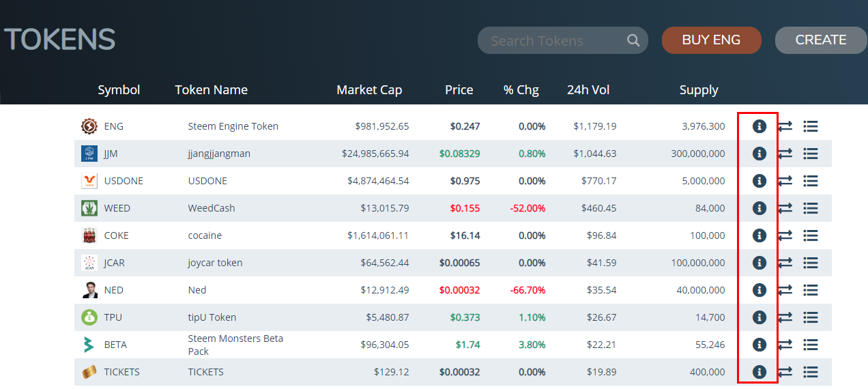The height and width of the screenshot is (389, 868).
Task: Sort by Market Cap column header
Action: (369, 89)
